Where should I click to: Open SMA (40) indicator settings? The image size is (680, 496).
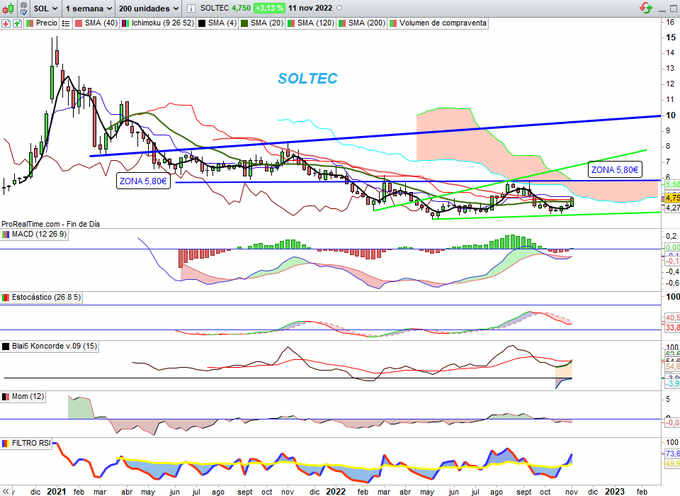pos(101,23)
